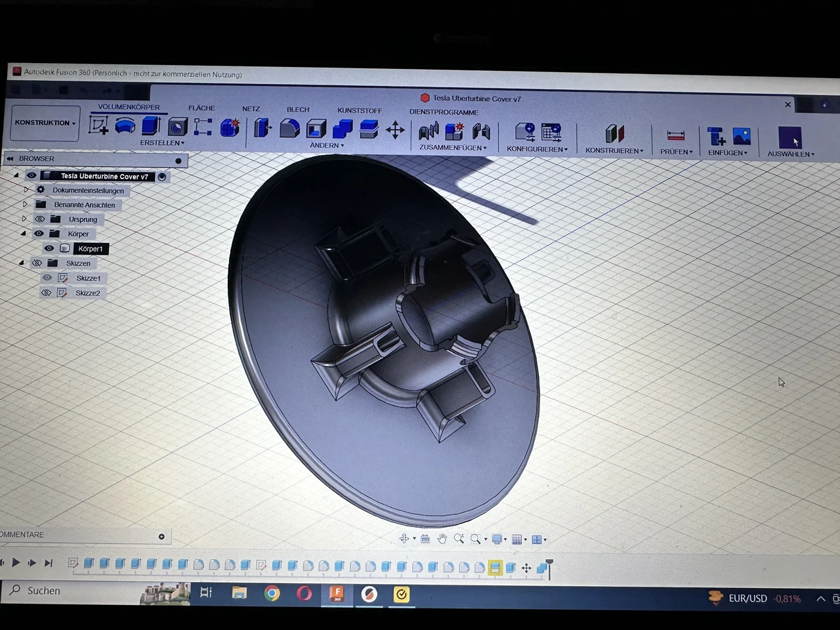Activate the Move/Copy cross-arrows tool
The height and width of the screenshot is (630, 840).
(395, 130)
